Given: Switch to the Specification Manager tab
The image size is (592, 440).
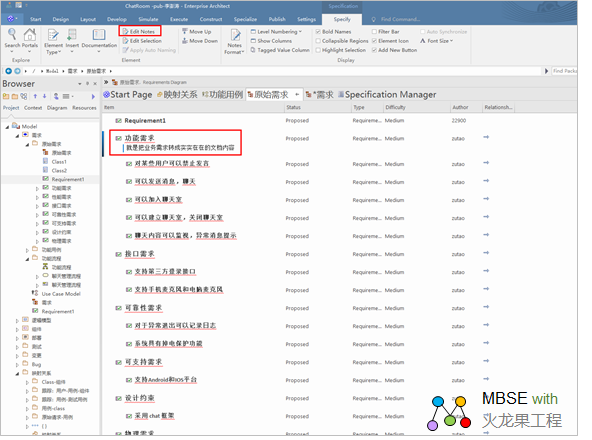Looking at the screenshot, I should click(387, 94).
